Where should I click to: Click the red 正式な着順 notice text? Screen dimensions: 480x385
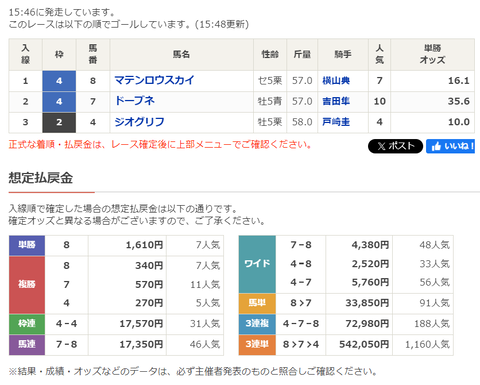(x=160, y=144)
